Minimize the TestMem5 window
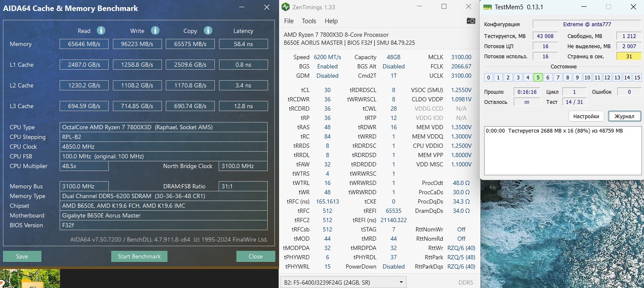The width and height of the screenshot is (644, 288). coord(584,7)
